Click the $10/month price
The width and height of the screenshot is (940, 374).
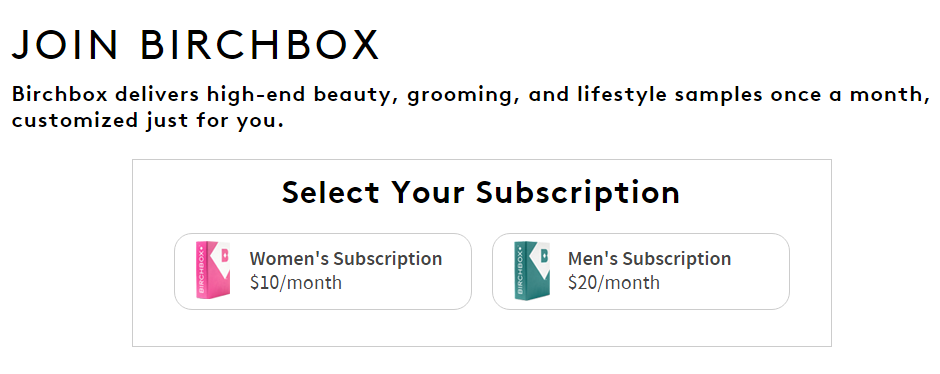pyautogui.click(x=296, y=282)
